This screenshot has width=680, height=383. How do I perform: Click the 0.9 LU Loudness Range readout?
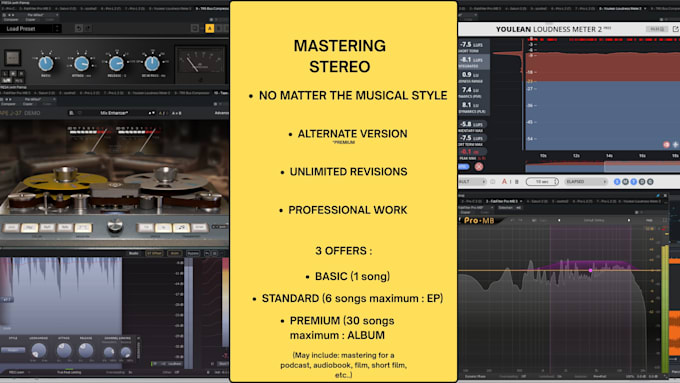pyautogui.click(x=473, y=77)
